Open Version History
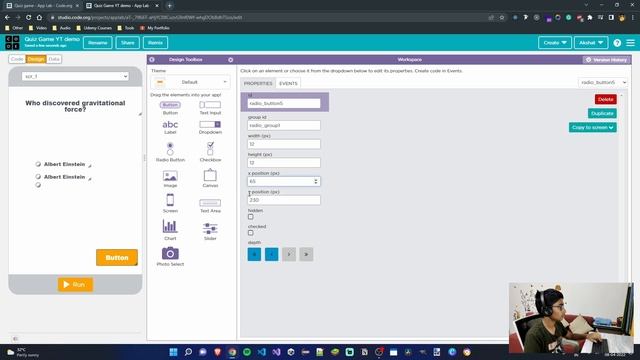640x360 pixels. [x=607, y=60]
